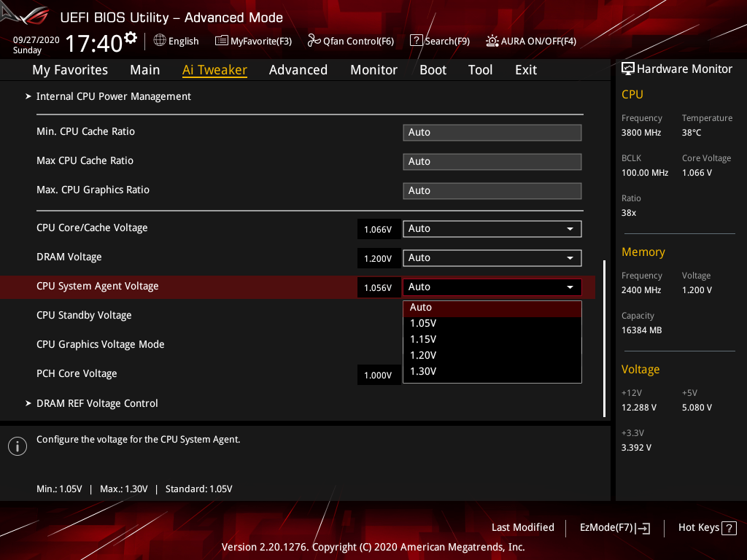
Task: Select the Ai Tweaker tab
Action: point(214,70)
